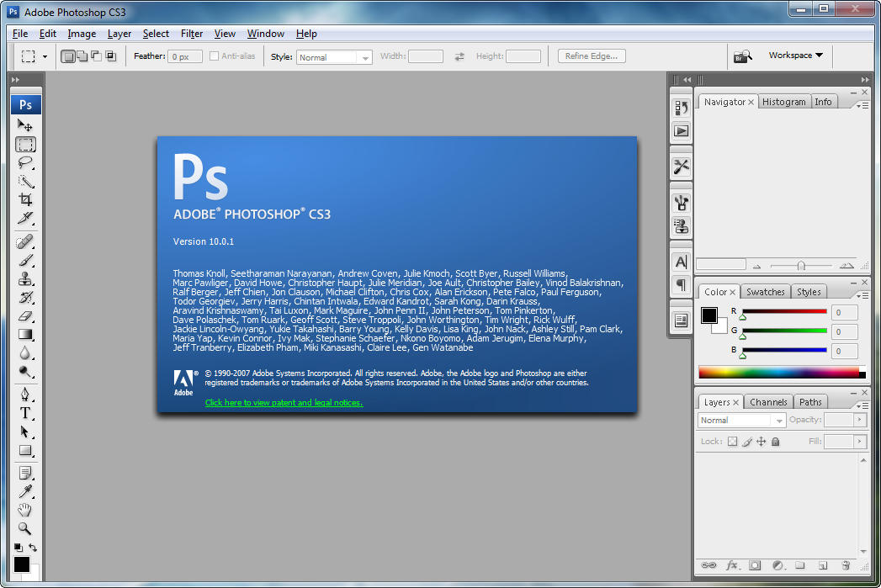Screen dimensions: 881x588
Task: Click the Delete layer trash icon
Action: [846, 565]
